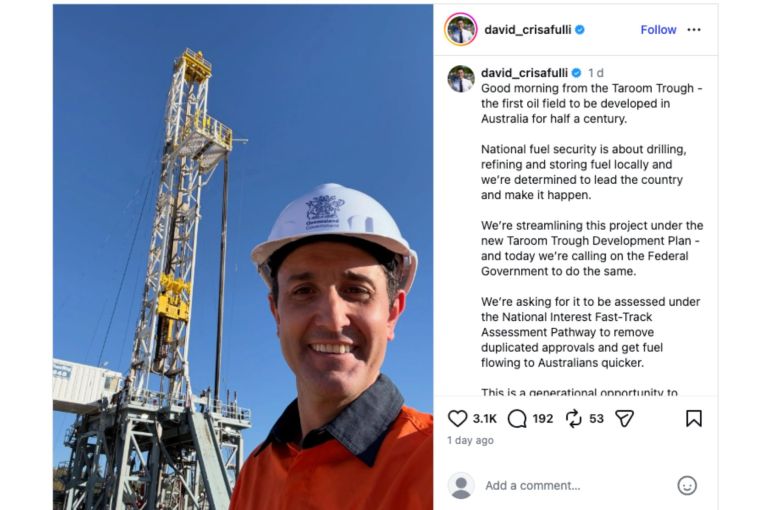Open comments via the speech bubble icon
Viewport: 765px width, 510px height.
pyautogui.click(x=517, y=418)
